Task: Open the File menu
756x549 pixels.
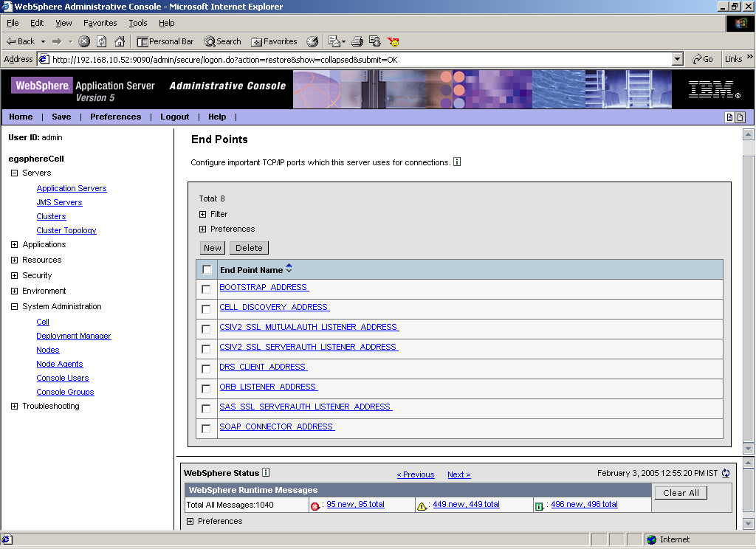Action: pyautogui.click(x=13, y=23)
